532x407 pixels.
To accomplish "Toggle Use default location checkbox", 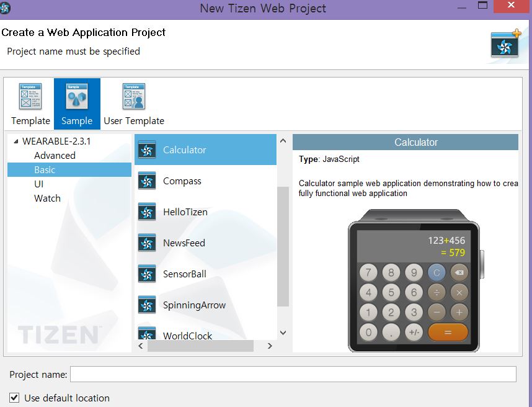I will click(x=14, y=398).
